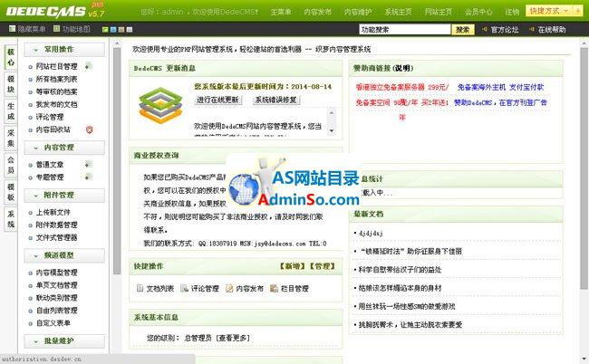Open 所有档案列表 in sidebar

(x=56, y=79)
